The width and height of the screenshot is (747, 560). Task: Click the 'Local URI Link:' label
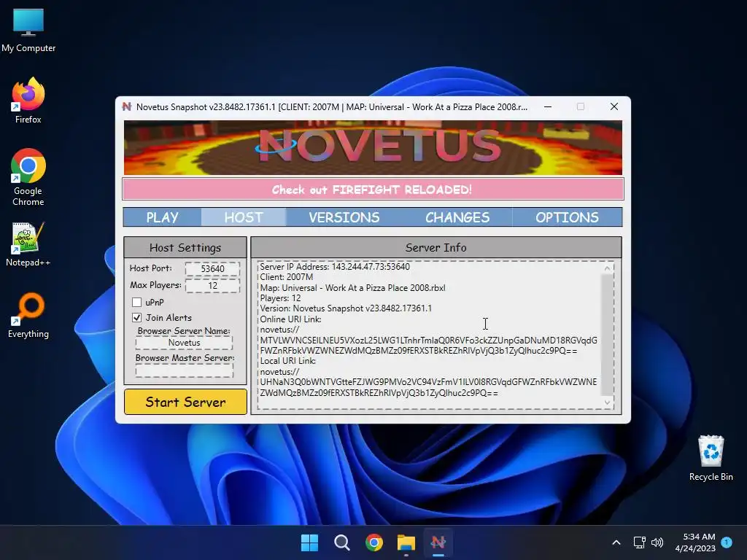pos(287,360)
